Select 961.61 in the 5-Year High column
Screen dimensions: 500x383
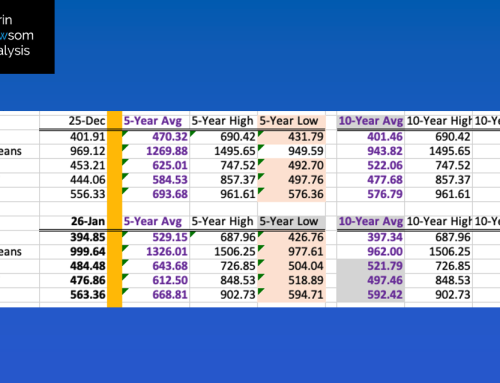[x=223, y=194]
